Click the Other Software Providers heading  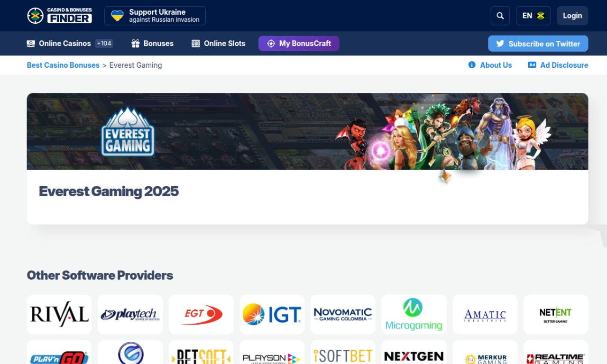coord(100,275)
